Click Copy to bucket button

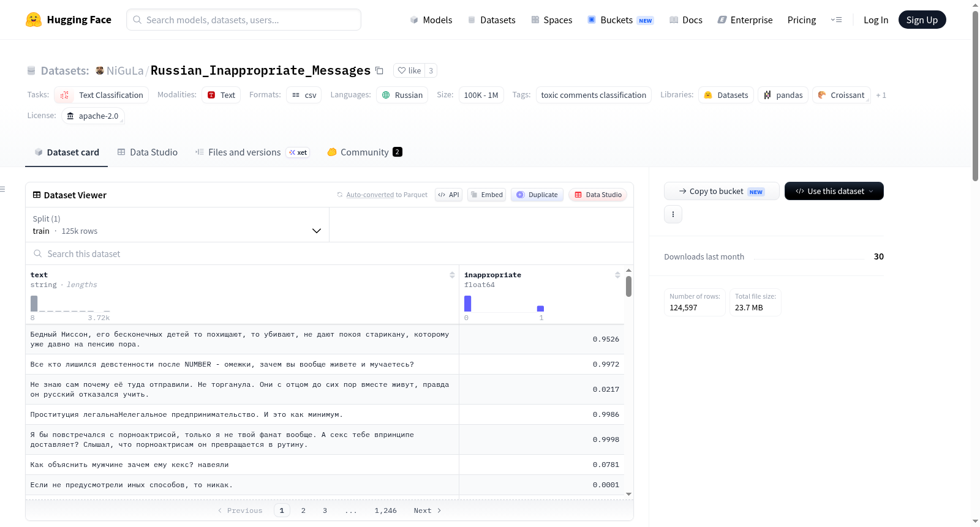pyautogui.click(x=722, y=191)
